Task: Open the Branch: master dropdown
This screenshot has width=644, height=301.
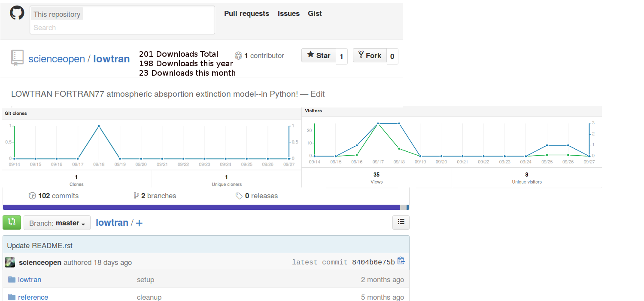Action: point(57,223)
